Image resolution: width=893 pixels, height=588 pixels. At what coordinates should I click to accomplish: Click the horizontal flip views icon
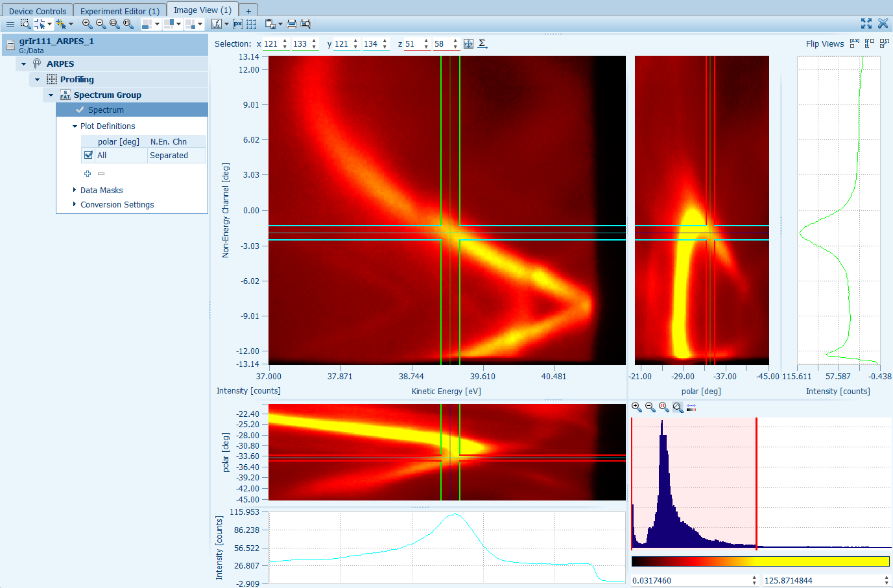point(855,43)
